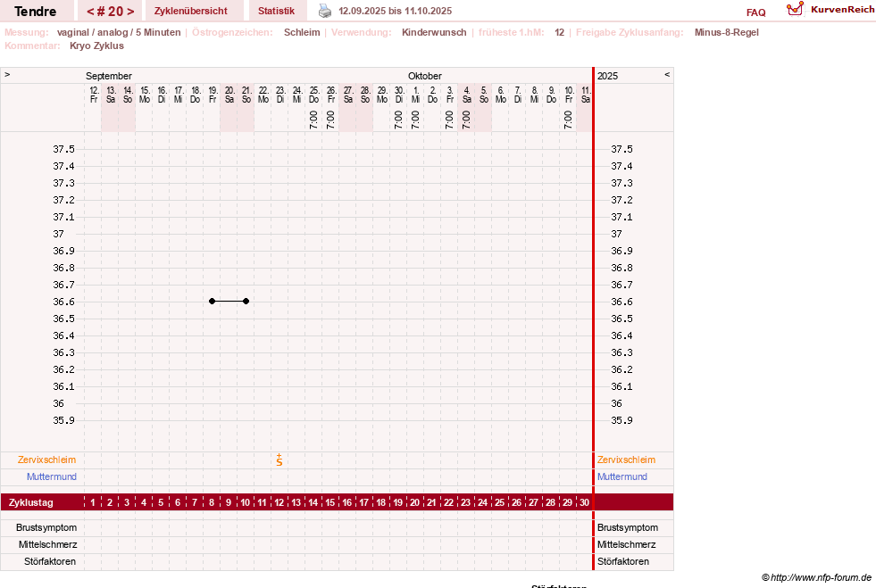Select the temperature point on cycle day 8
Image resolution: width=876 pixels, height=588 pixels.
tap(212, 302)
